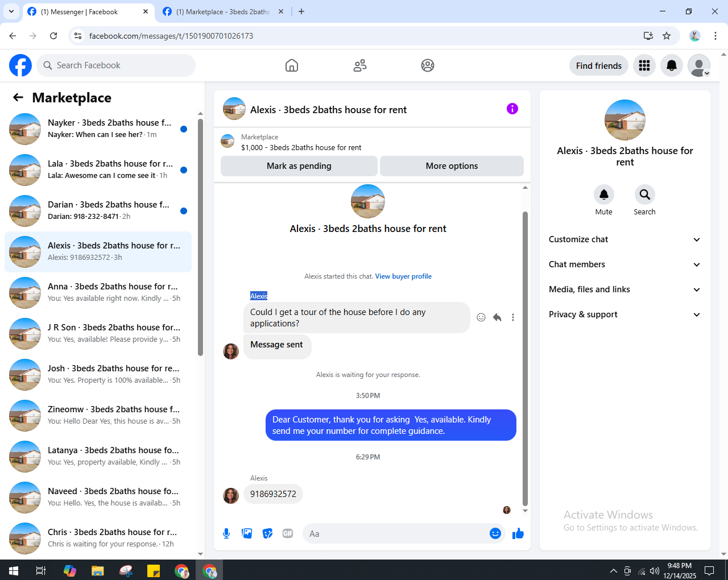Open Naveed's conversation in list
This screenshot has width=728, height=580.
pyautogui.click(x=98, y=498)
